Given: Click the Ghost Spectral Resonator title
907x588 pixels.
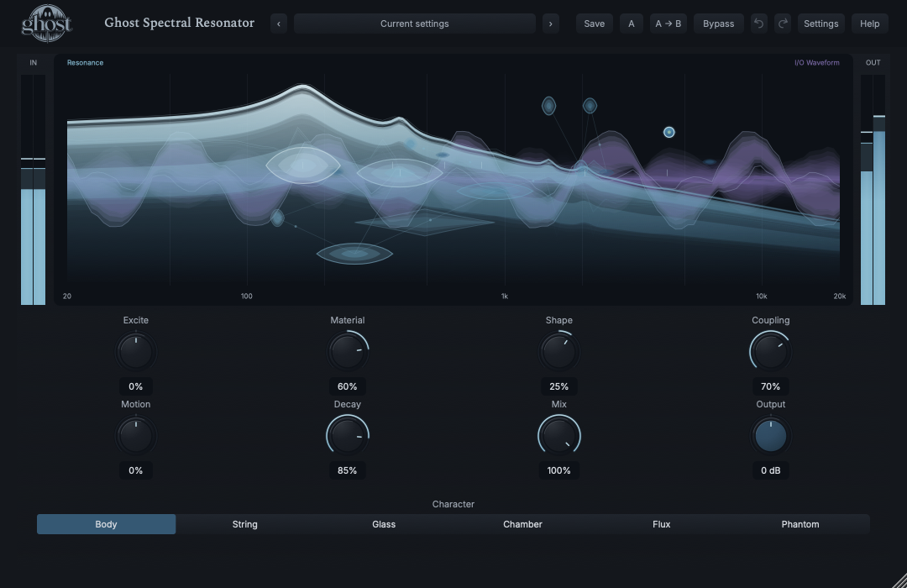Looking at the screenshot, I should 180,23.
